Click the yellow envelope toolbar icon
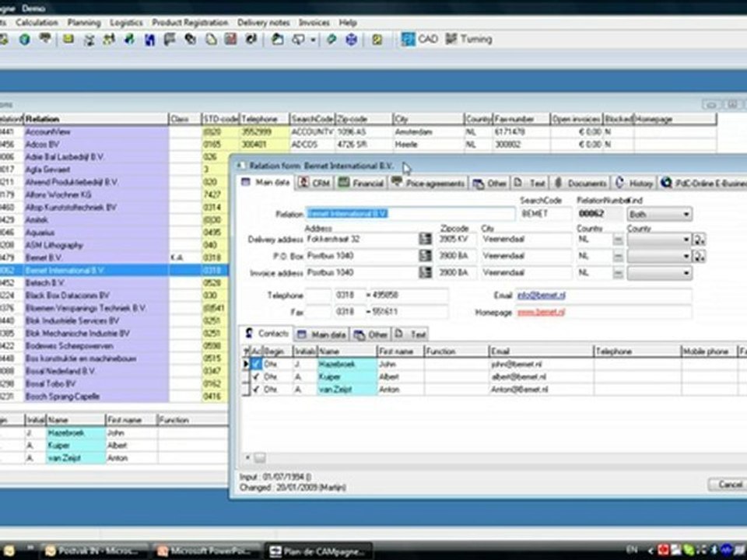 click(68, 39)
